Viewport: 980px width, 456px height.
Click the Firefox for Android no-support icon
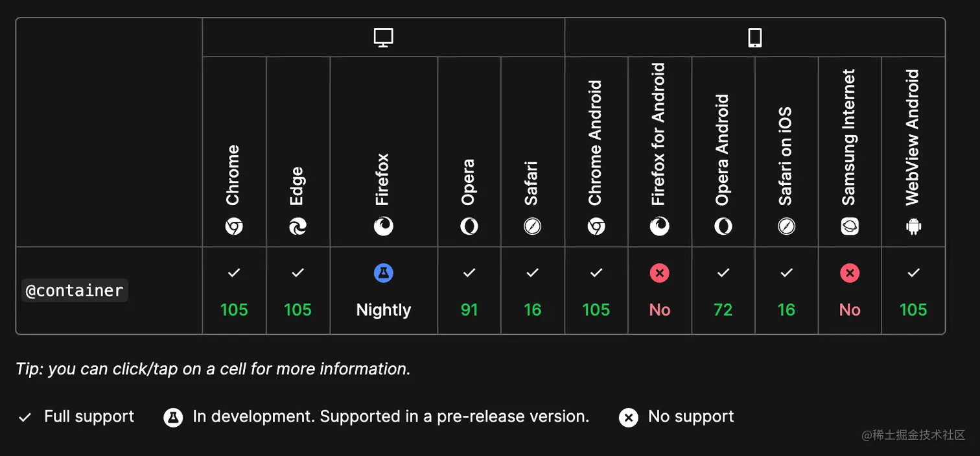pos(659,273)
